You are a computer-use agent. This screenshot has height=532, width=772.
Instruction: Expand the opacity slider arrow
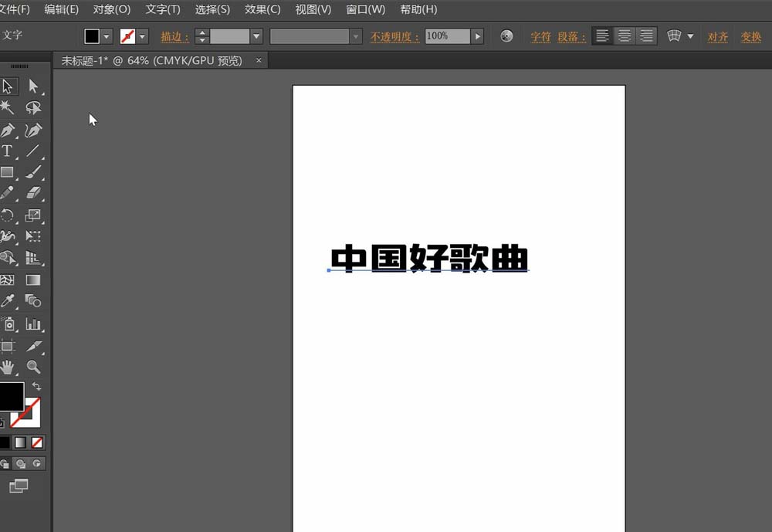477,36
